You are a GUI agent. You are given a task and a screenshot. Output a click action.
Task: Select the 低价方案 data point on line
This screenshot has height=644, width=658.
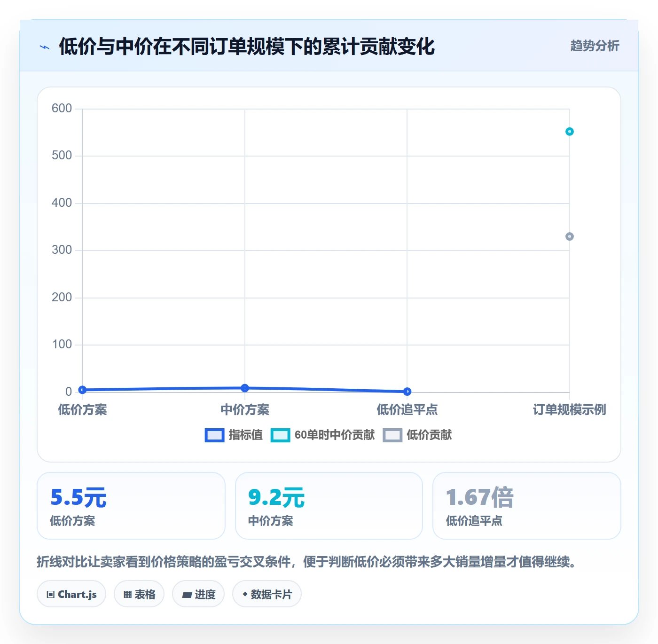82,390
